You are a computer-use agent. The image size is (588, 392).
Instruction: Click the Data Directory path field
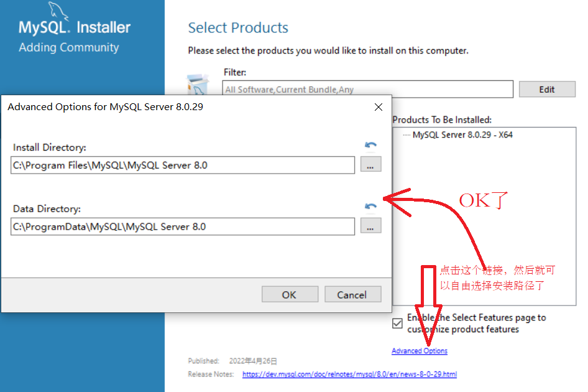183,226
